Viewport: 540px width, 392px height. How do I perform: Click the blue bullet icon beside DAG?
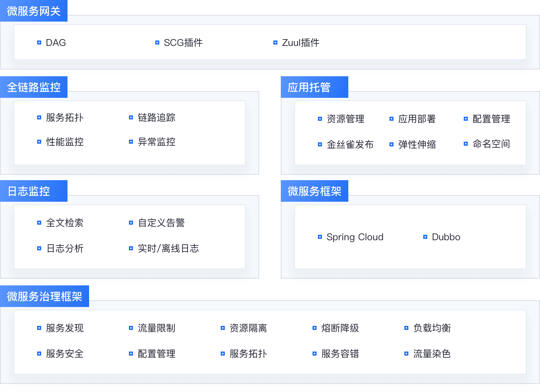pyautogui.click(x=39, y=43)
